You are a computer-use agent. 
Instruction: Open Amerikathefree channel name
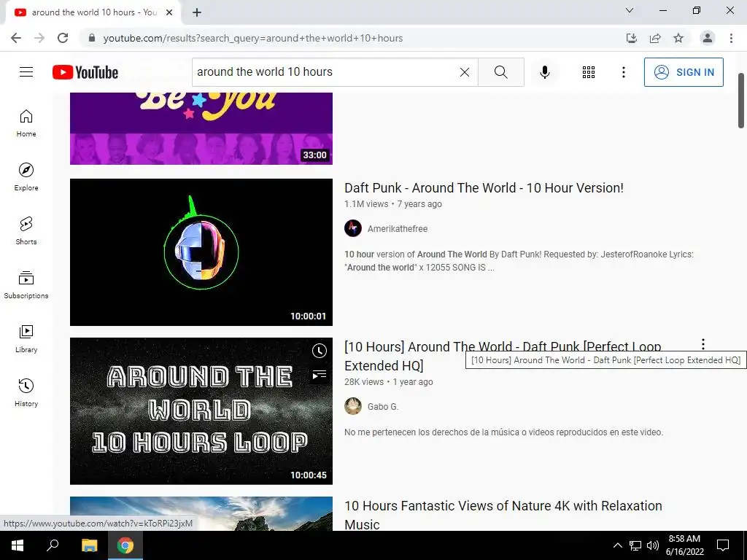click(398, 228)
